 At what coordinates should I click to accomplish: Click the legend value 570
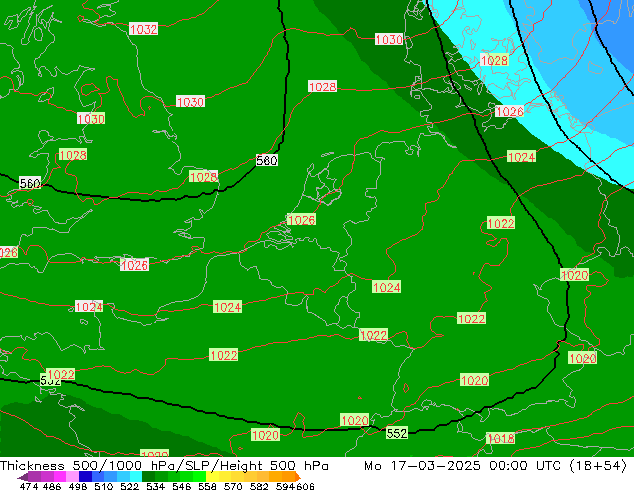click(233, 486)
